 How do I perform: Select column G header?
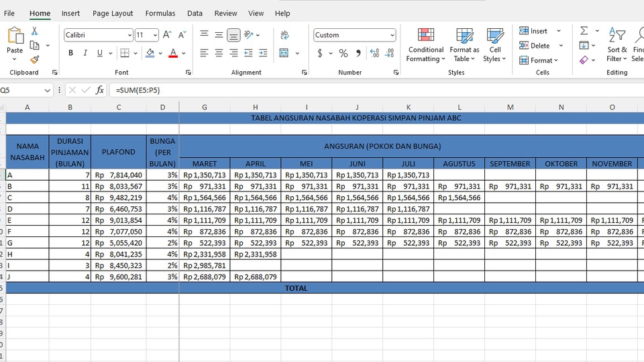(x=205, y=107)
